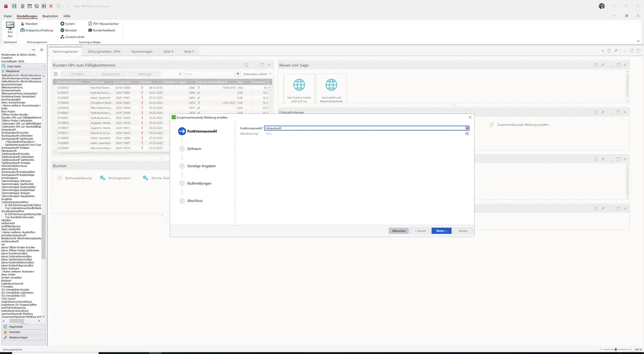
Task: Open the Hilfe menu
Action: pos(67,16)
